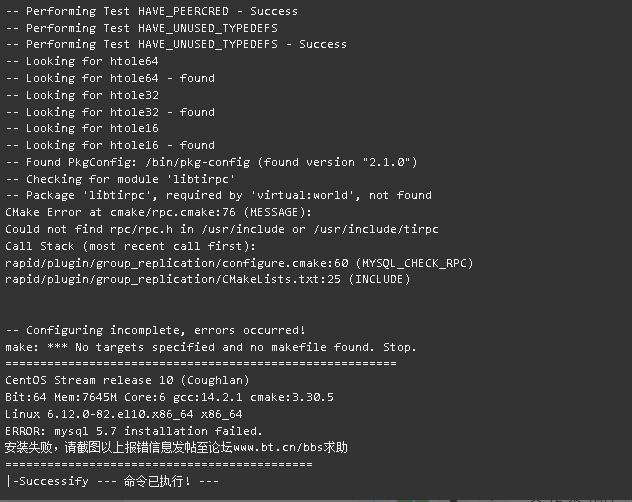632x502 pixels.
Task: Select the 'ERROR: mysql 5.7 installation failed.' line
Action: (134, 431)
